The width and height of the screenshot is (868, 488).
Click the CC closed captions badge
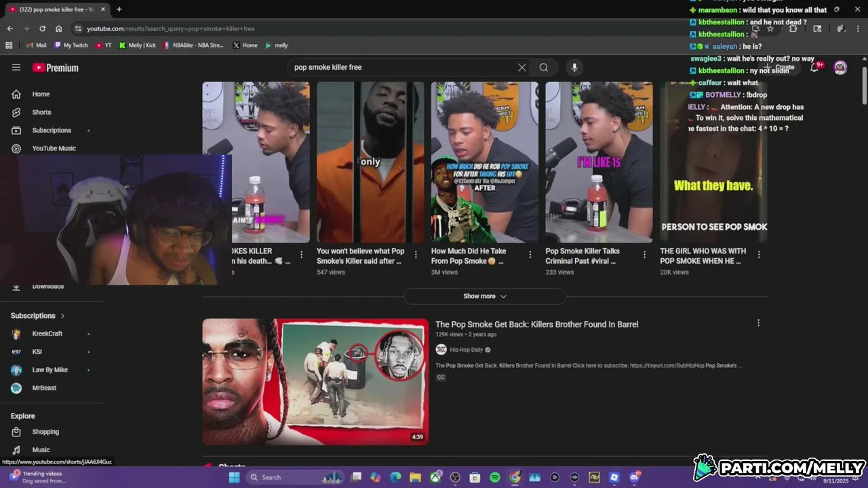pyautogui.click(x=441, y=378)
